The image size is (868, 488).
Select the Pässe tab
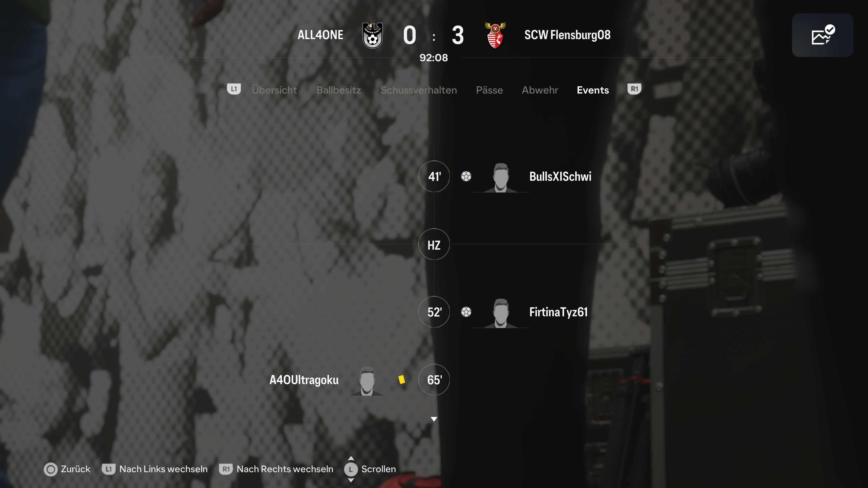[489, 90]
